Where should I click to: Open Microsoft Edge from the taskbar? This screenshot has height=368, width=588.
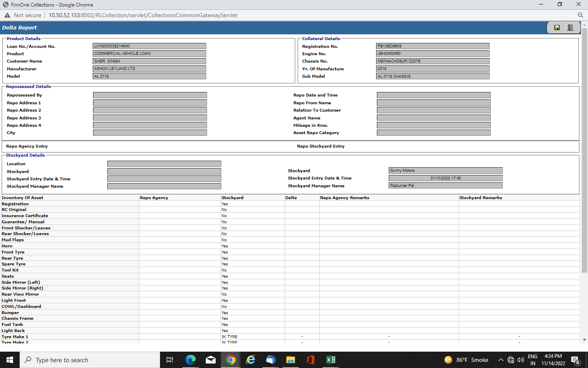click(191, 360)
